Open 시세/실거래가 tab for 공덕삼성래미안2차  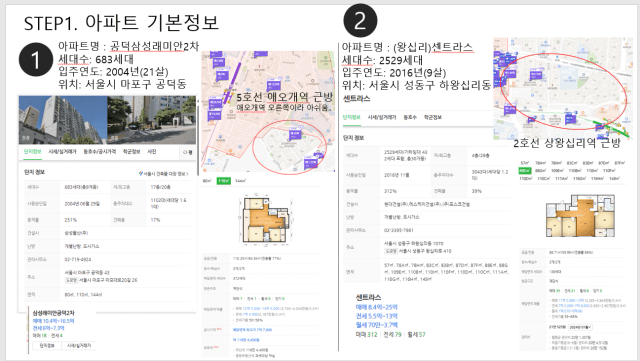coord(62,152)
